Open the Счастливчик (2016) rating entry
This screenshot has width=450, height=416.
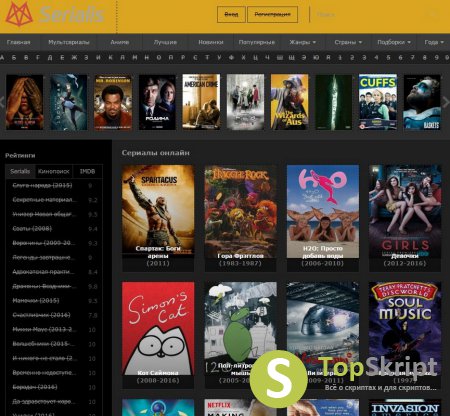[41, 315]
